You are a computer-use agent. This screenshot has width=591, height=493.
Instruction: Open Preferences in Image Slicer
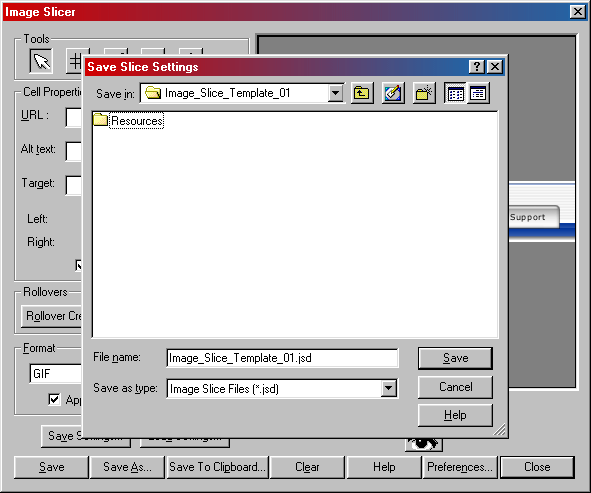point(460,467)
